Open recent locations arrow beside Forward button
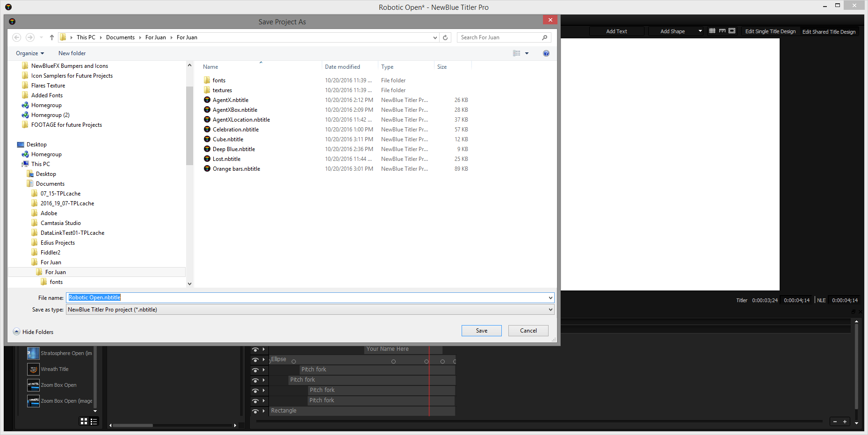 click(41, 37)
